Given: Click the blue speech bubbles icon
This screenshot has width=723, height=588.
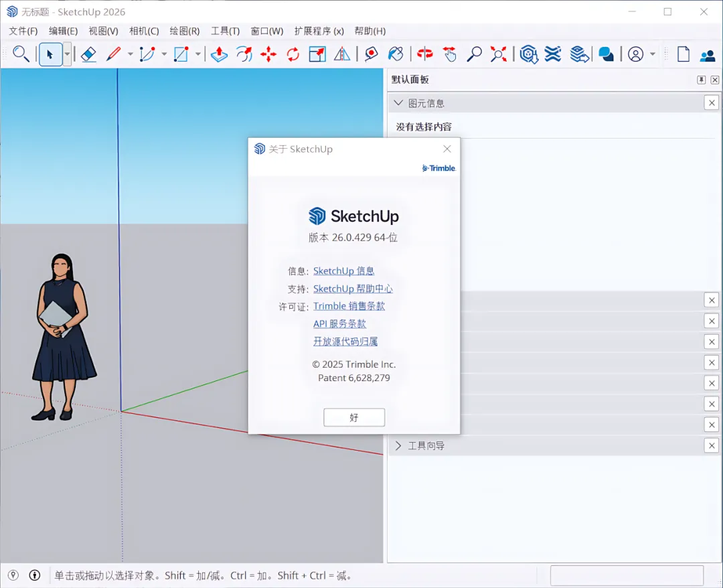Looking at the screenshot, I should (606, 54).
